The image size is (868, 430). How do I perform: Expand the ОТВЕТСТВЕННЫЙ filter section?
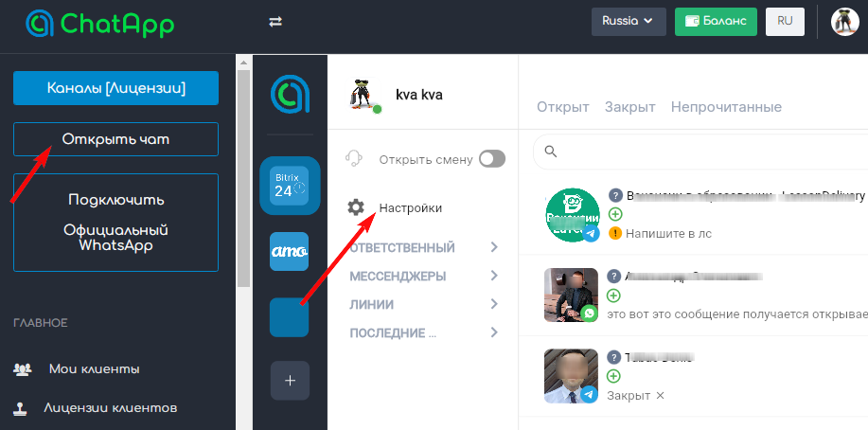coord(424,248)
